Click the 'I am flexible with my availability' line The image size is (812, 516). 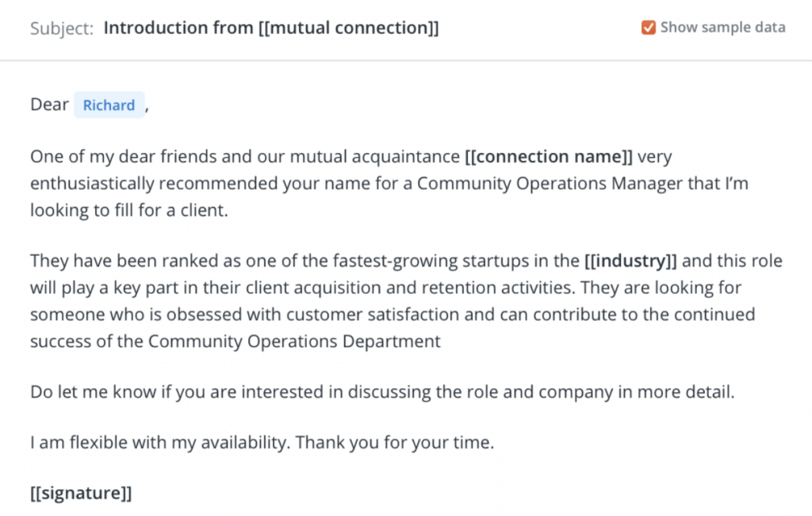point(162,442)
